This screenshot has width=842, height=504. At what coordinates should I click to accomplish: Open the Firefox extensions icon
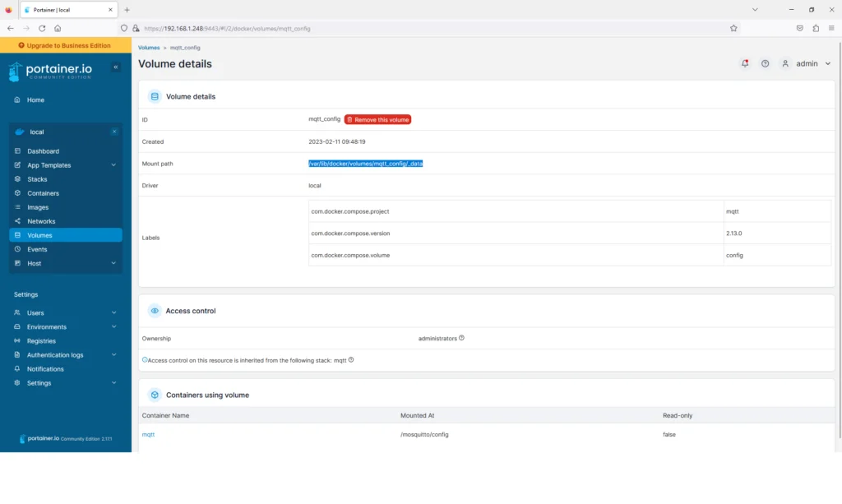click(x=816, y=28)
